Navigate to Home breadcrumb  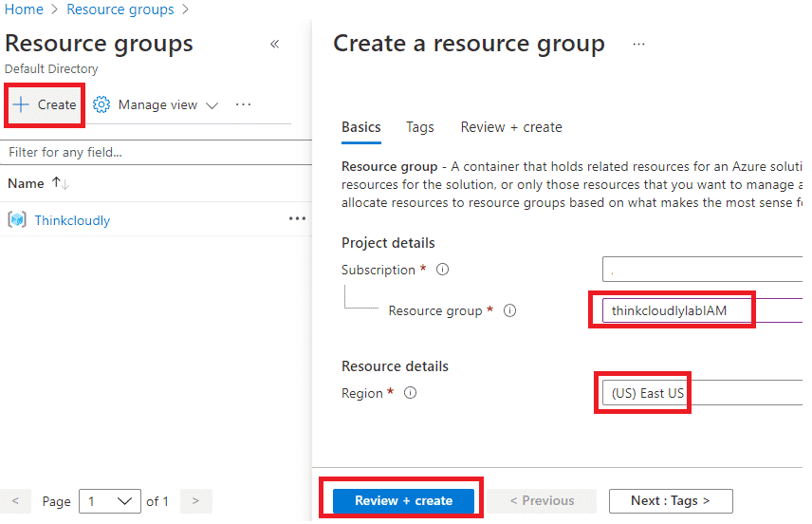pos(24,9)
